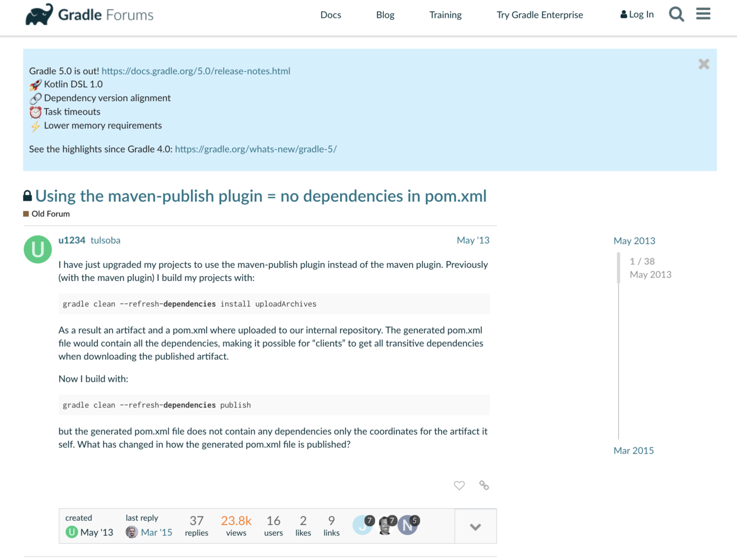Image resolution: width=737 pixels, height=560 pixels.
Task: Open the Old Forum category
Action: [46, 214]
